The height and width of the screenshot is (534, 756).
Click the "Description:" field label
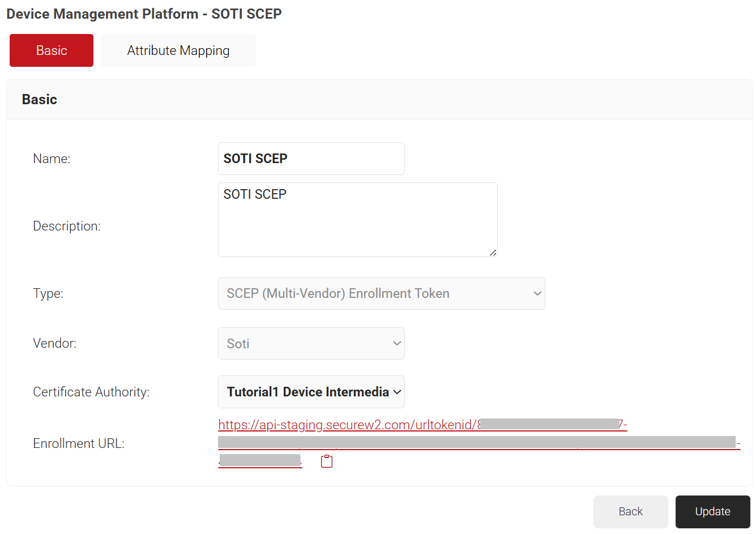click(x=67, y=226)
